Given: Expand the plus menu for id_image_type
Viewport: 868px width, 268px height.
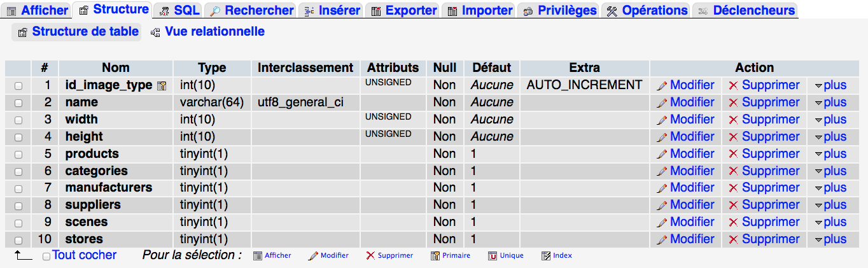Looking at the screenshot, I should pyautogui.click(x=830, y=85).
